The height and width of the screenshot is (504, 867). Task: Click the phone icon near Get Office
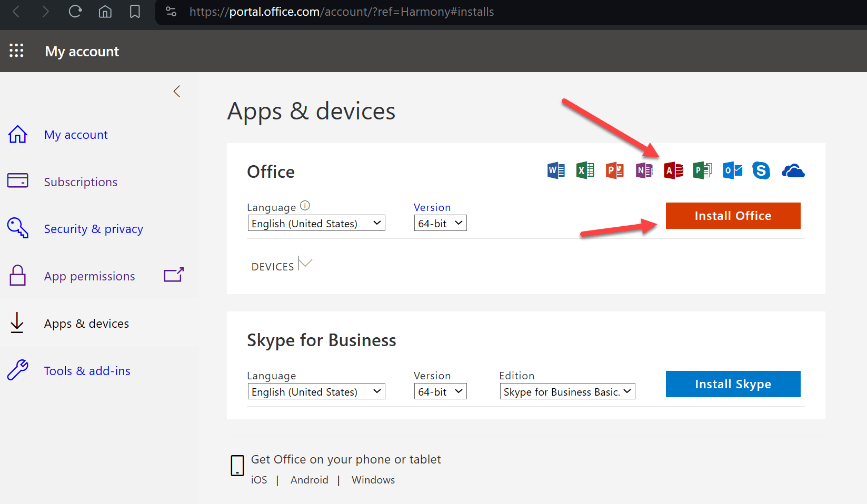tap(237, 466)
